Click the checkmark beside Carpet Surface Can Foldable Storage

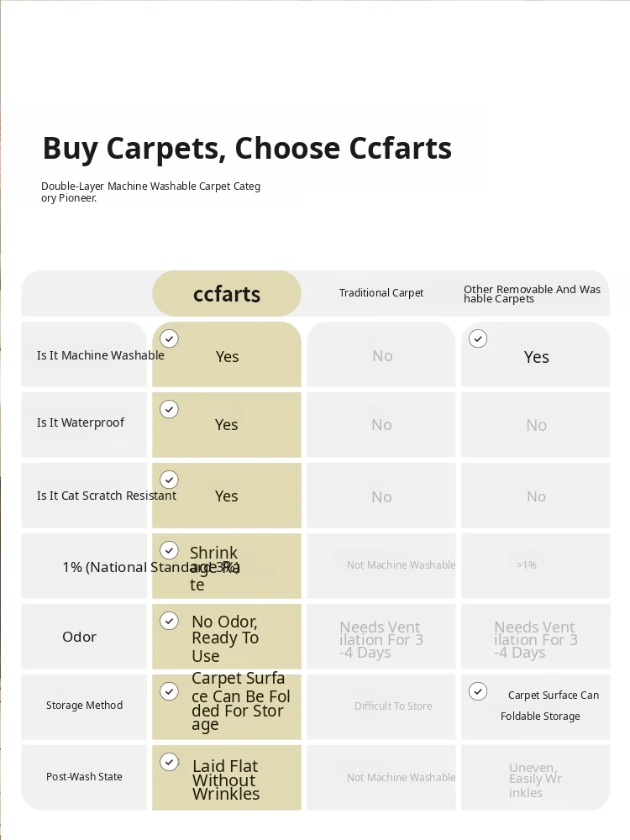click(478, 691)
